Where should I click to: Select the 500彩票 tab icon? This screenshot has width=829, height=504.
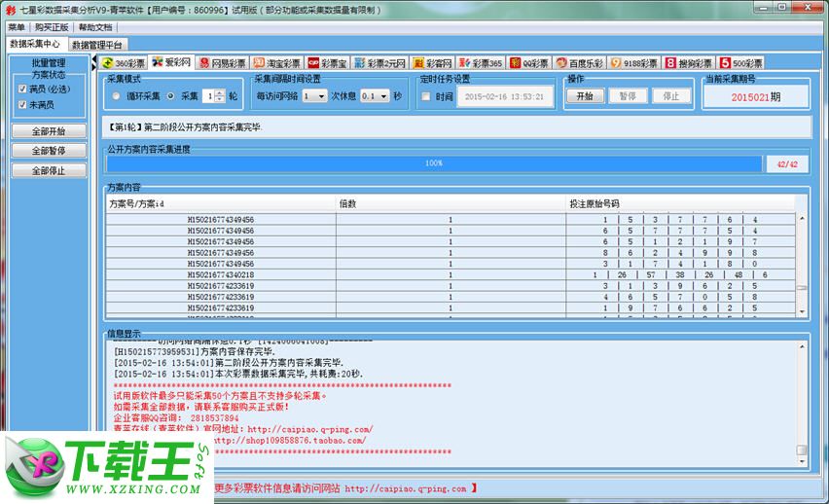725,62
